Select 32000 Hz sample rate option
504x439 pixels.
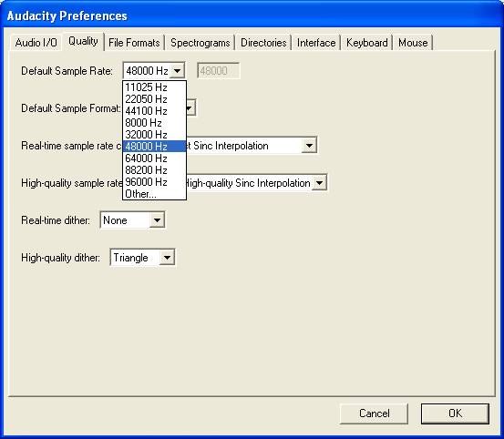[154, 135]
